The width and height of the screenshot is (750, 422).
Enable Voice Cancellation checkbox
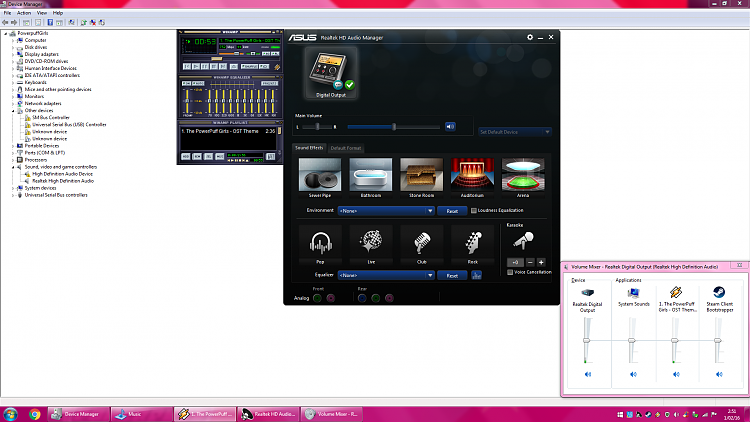point(510,272)
